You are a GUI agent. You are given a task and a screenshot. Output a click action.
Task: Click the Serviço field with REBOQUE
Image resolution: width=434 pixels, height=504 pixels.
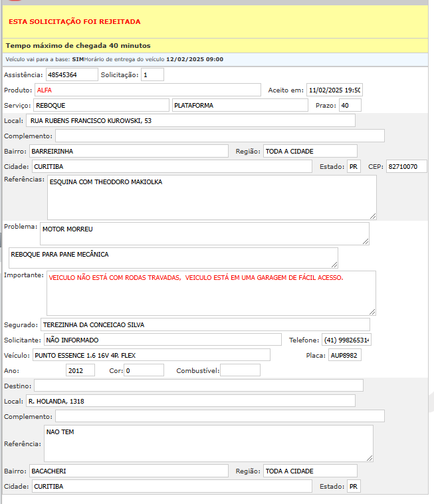pos(101,105)
